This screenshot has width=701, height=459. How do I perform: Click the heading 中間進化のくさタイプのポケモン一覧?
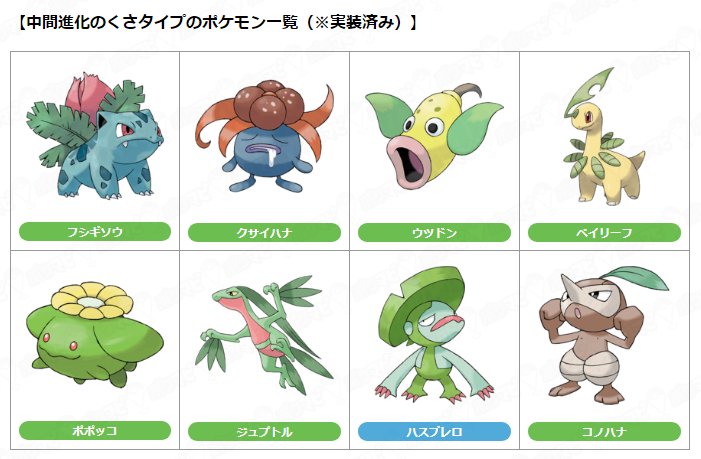pyautogui.click(x=163, y=22)
